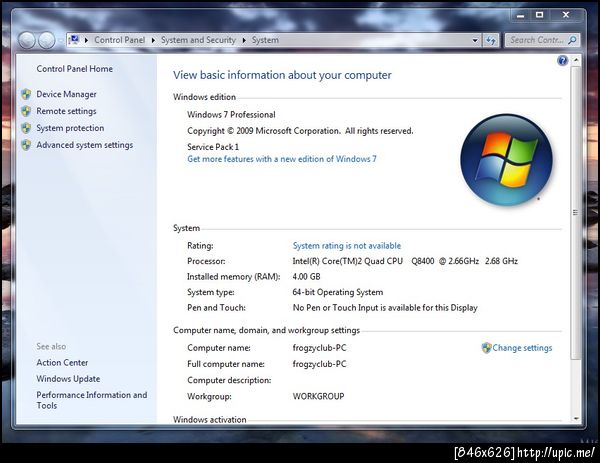600x463 pixels.
Task: Click the computer icon in address bar
Action: tap(74, 40)
